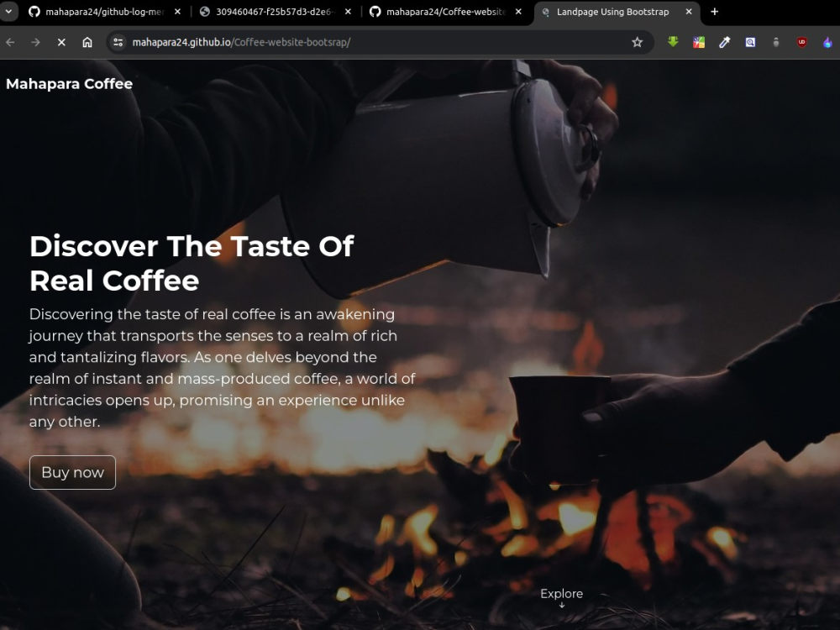The width and height of the screenshot is (840, 630).
Task: Click the Explore link at page bottom
Action: click(561, 593)
